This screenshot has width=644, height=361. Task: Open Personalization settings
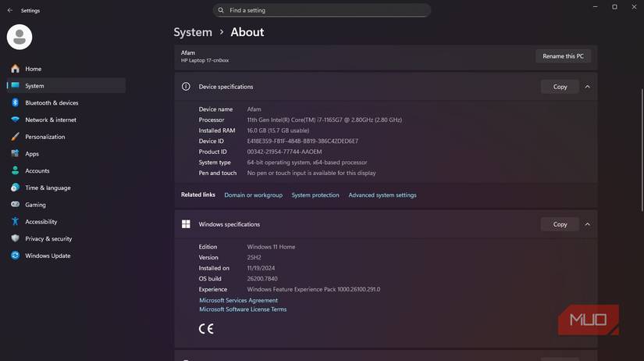point(66,137)
